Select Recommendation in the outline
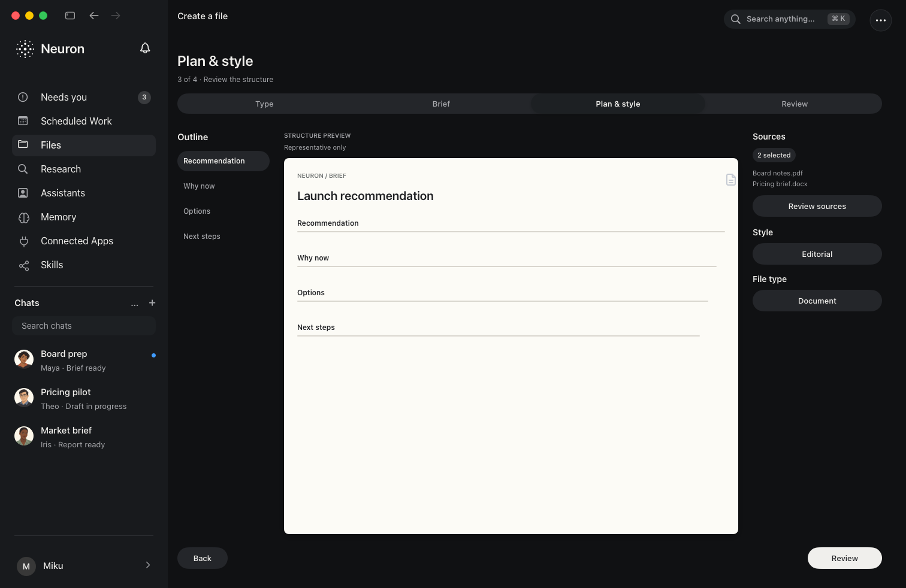Viewport: 906px width, 588px height. pos(224,161)
